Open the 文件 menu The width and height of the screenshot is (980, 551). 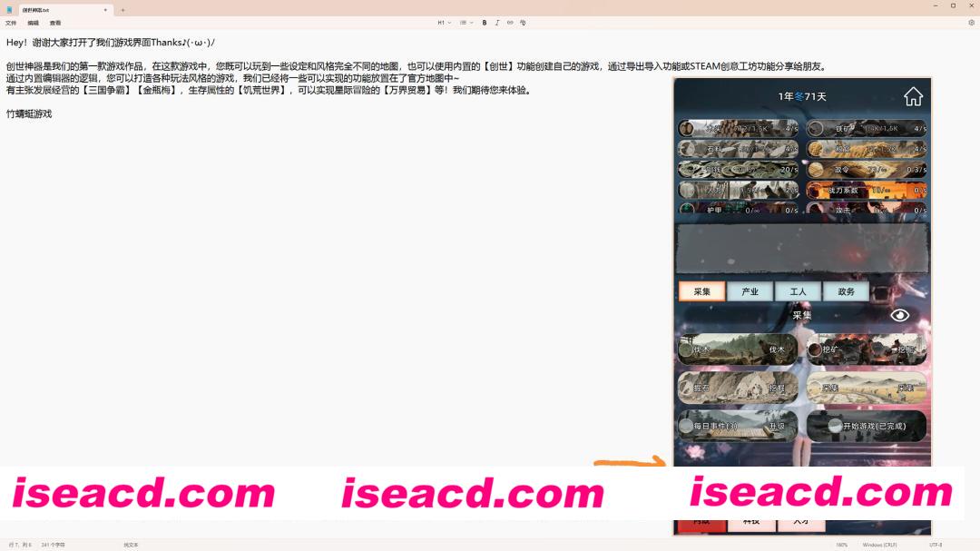(11, 23)
